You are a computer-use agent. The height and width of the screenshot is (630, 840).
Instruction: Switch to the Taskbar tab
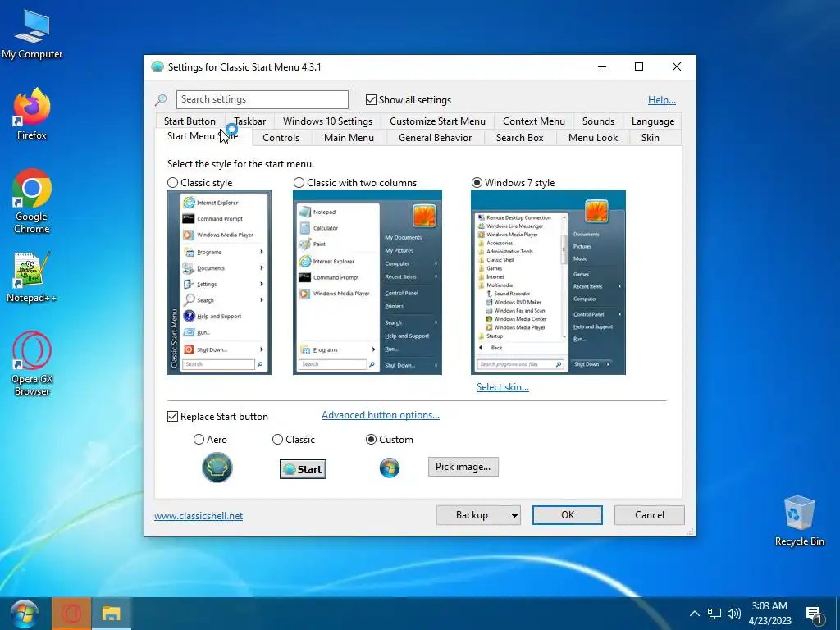coord(250,121)
